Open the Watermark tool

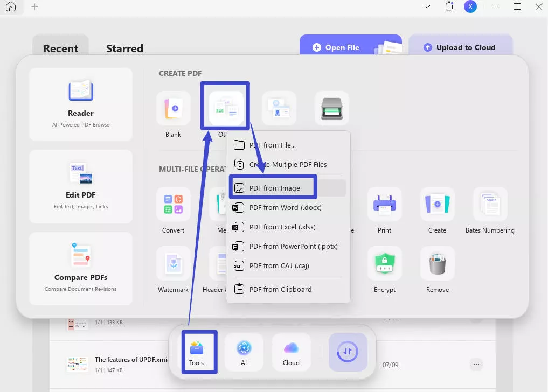point(173,264)
